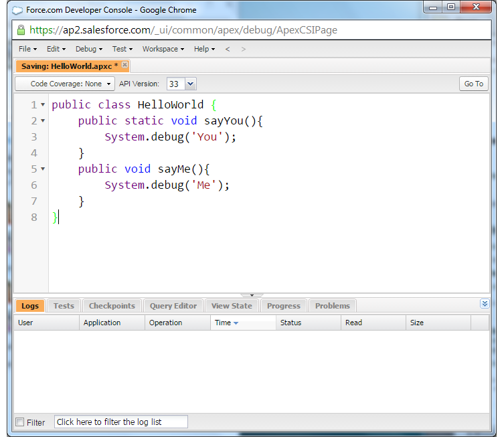Click the forward arrow in the menu bar
Image resolution: width=504 pixels, height=437 pixels.
click(x=244, y=49)
